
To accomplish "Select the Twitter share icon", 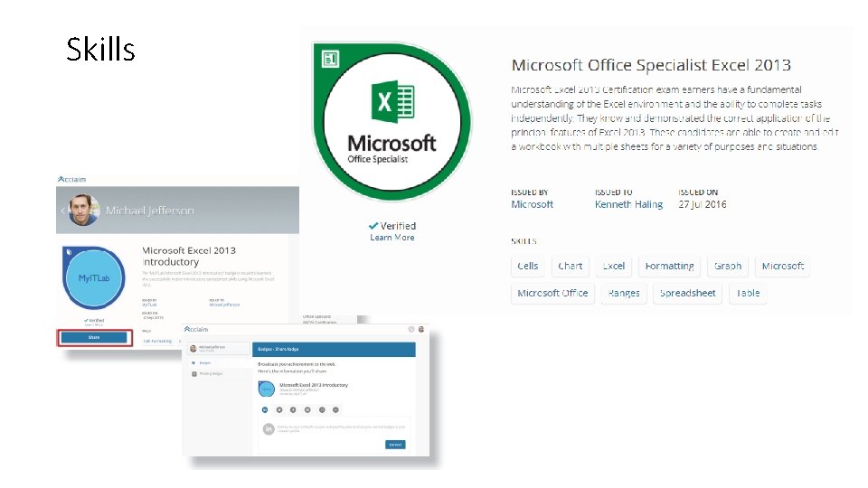I will point(279,410).
